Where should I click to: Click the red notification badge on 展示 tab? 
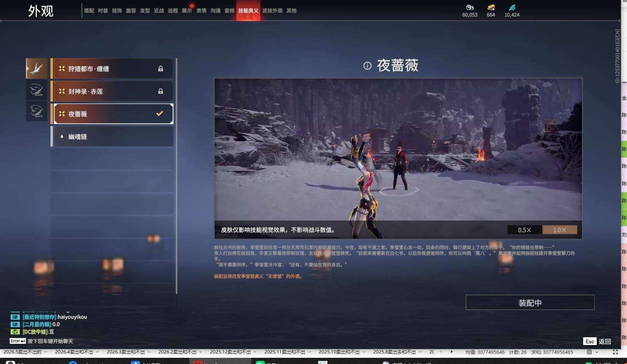click(x=192, y=6)
